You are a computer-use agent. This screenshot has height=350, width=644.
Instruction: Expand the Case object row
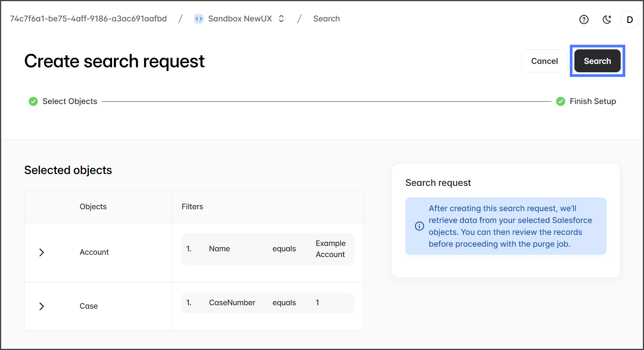(42, 306)
